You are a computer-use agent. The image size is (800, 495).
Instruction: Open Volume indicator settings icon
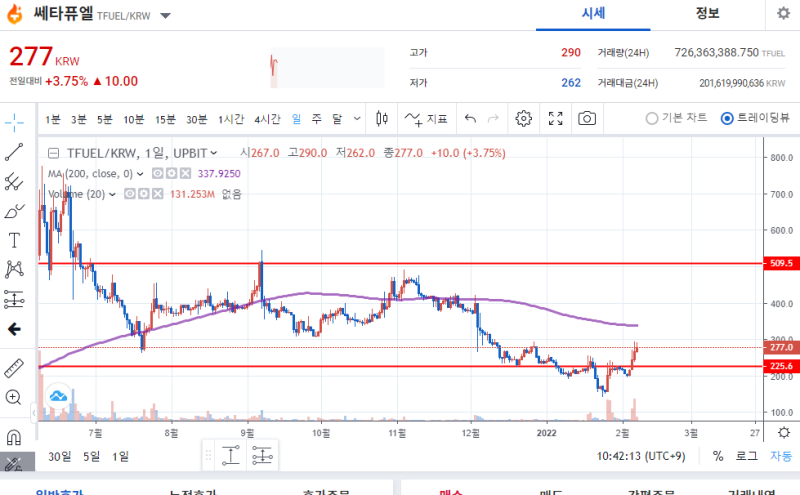tap(144, 194)
